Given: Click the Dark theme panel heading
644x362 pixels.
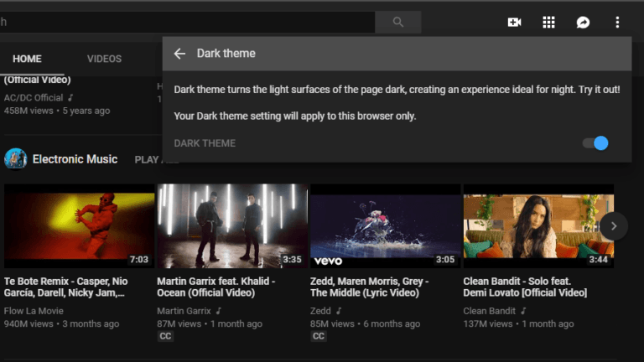Looking at the screenshot, I should tap(226, 54).
